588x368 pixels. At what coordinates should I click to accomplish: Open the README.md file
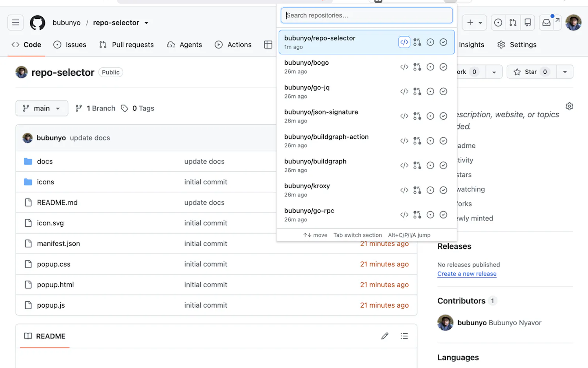(x=57, y=202)
